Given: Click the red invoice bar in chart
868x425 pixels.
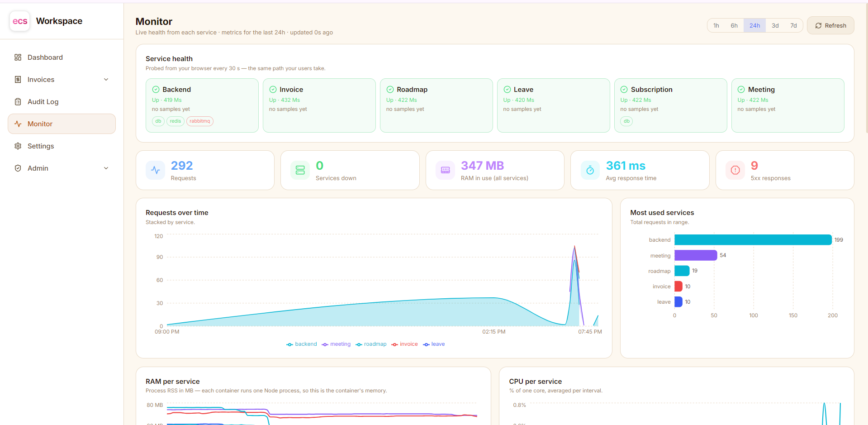Looking at the screenshot, I should (678, 287).
